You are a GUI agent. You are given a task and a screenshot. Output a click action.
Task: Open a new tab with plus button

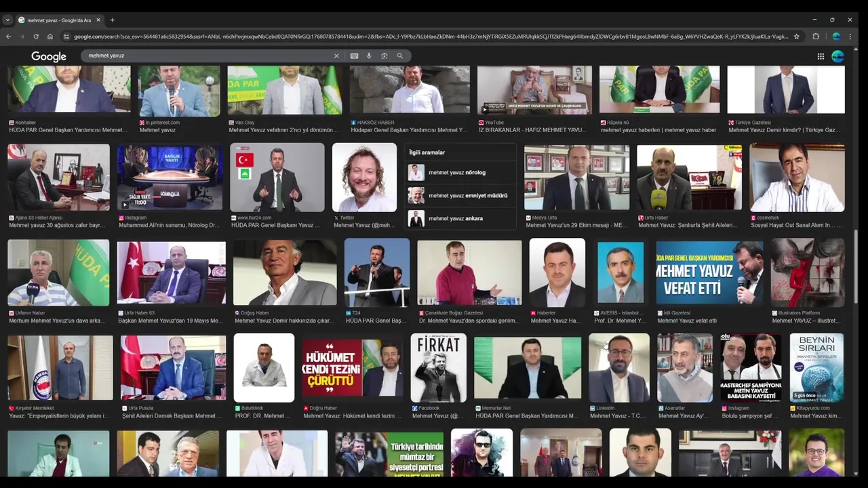pyautogui.click(x=112, y=20)
